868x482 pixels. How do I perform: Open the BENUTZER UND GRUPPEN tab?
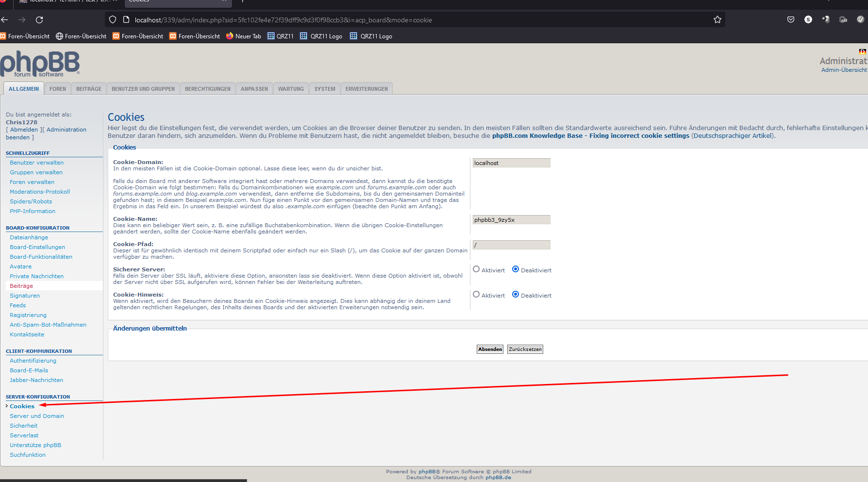(143, 89)
